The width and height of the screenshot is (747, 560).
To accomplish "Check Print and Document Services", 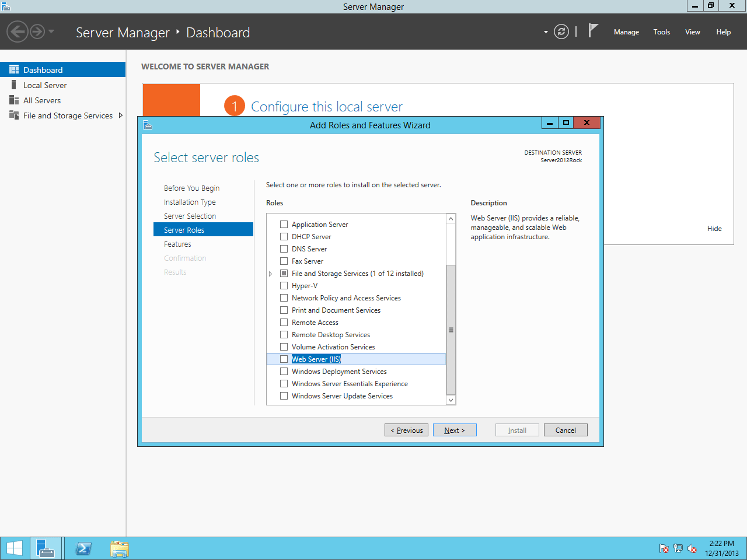I will tap(284, 310).
